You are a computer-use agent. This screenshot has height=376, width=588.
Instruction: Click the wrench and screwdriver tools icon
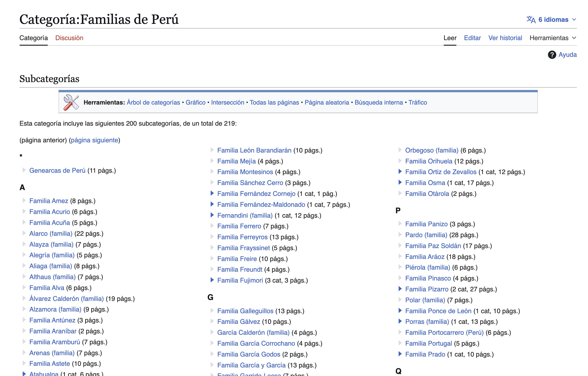tap(71, 102)
